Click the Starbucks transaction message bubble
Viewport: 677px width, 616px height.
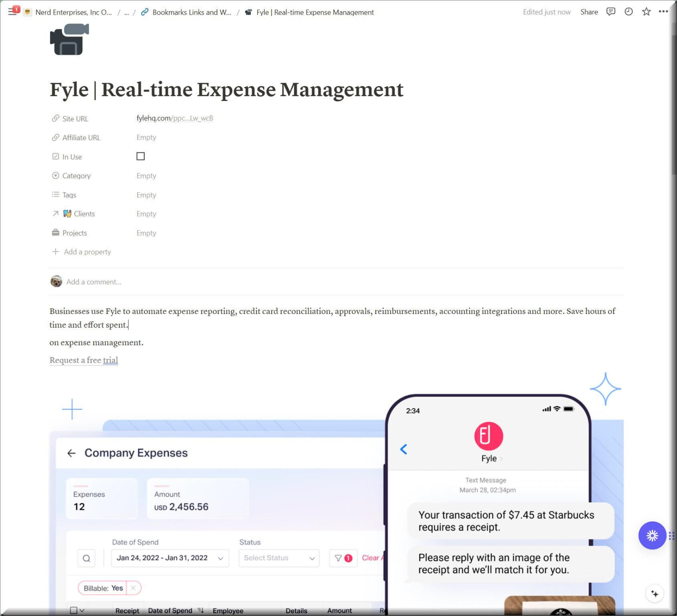click(x=511, y=521)
